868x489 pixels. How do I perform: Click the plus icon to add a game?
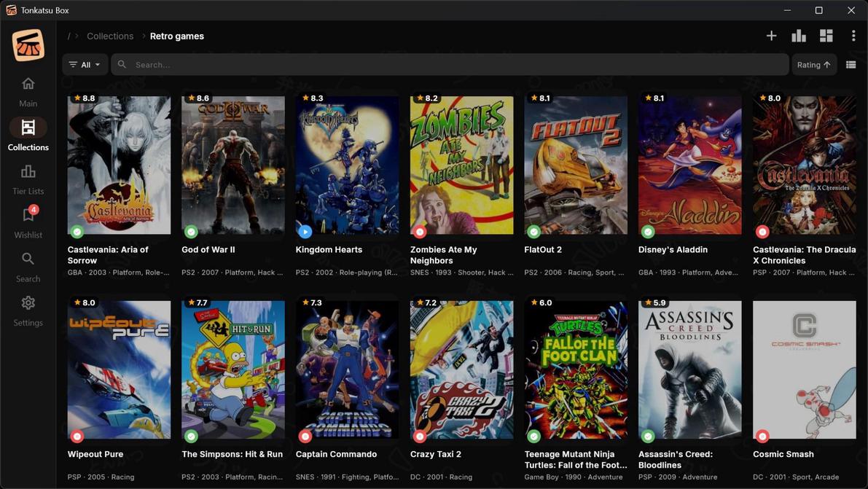coord(771,36)
